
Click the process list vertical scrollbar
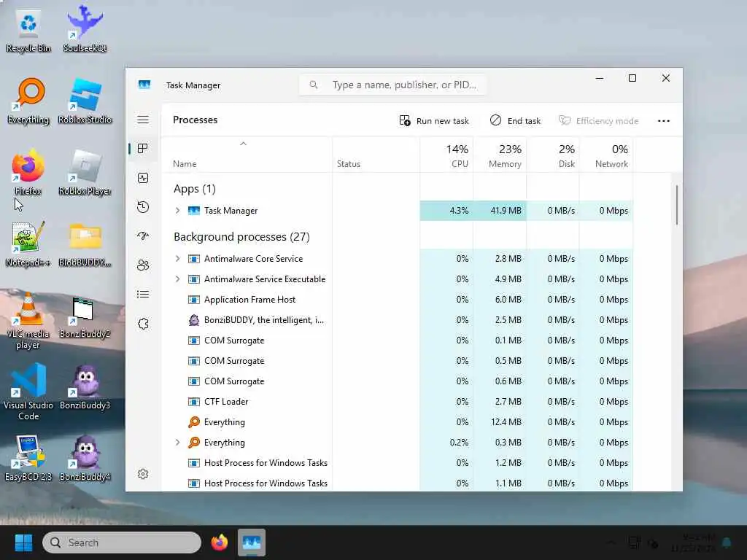coord(676,205)
